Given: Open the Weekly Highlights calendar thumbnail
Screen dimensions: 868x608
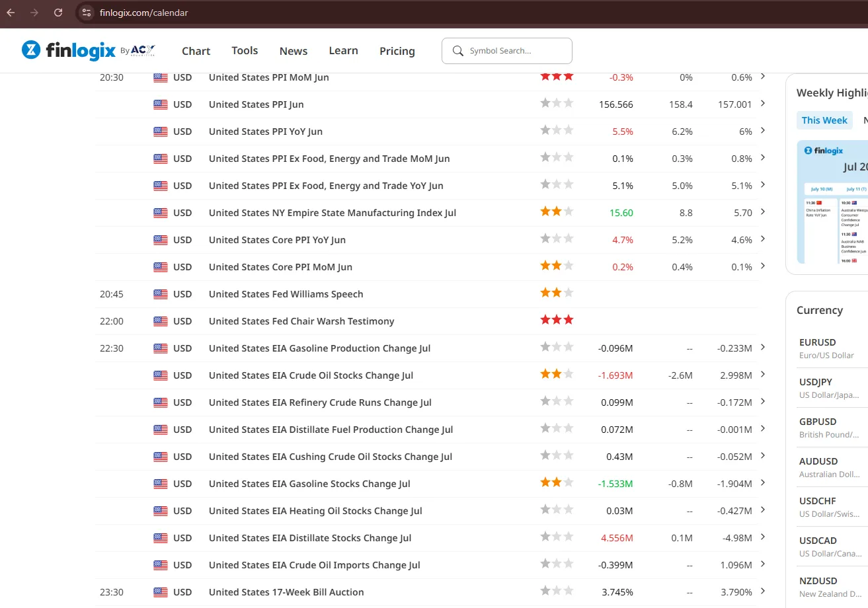Looking at the screenshot, I should click(x=833, y=202).
